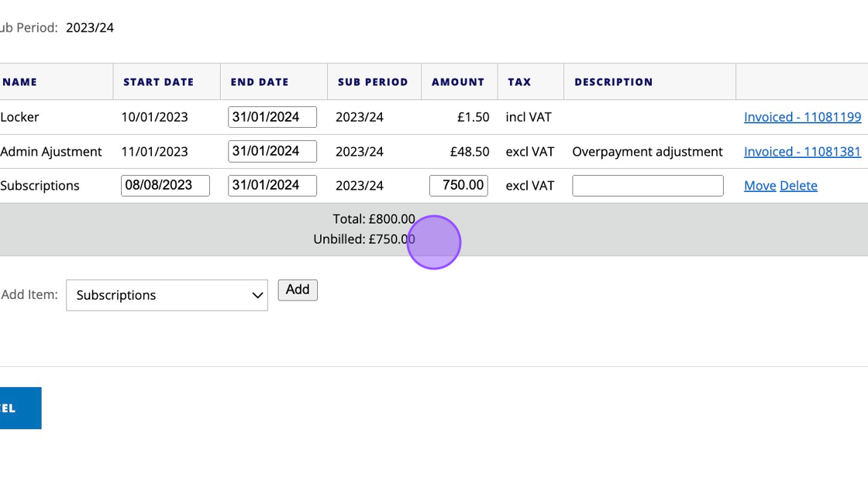Click the Add button
The height and width of the screenshot is (484, 868).
pos(298,290)
